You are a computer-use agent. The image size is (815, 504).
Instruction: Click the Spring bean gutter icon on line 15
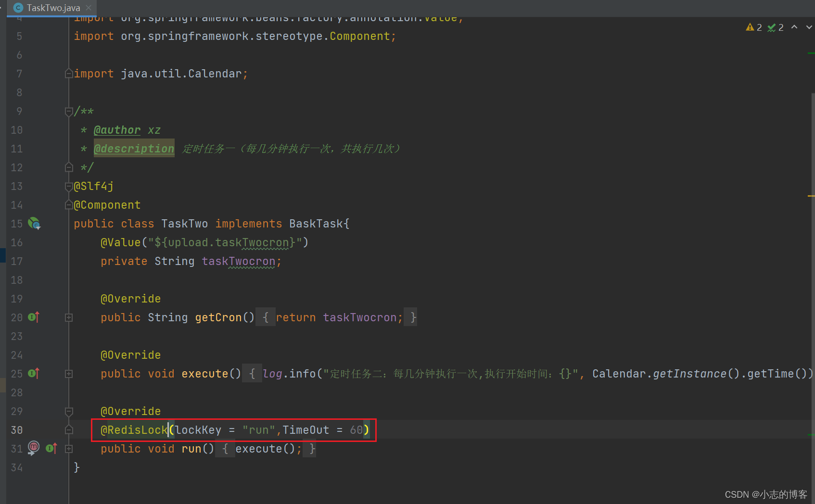tap(34, 223)
